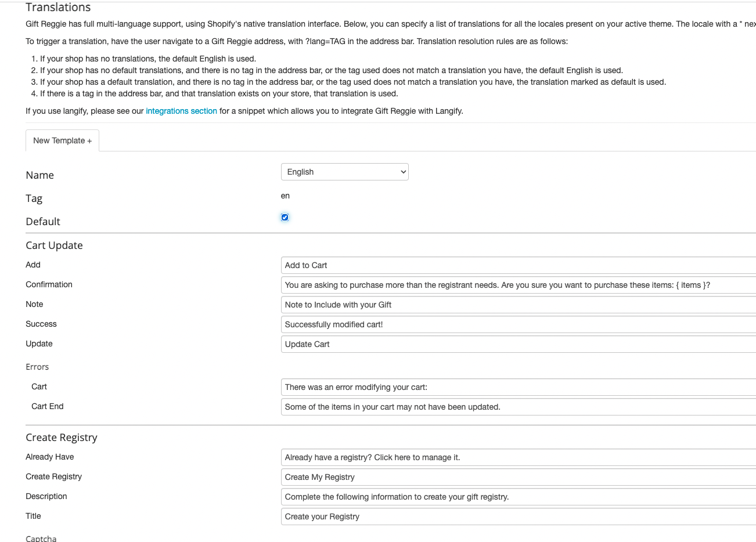Edit the Create your Registry title field
The image size is (756, 542).
[519, 516]
